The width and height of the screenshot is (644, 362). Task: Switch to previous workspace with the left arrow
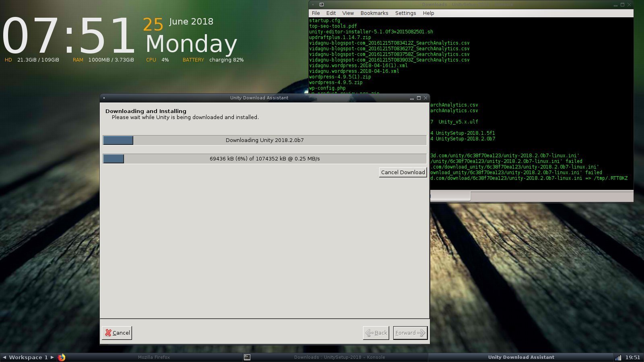point(4,357)
